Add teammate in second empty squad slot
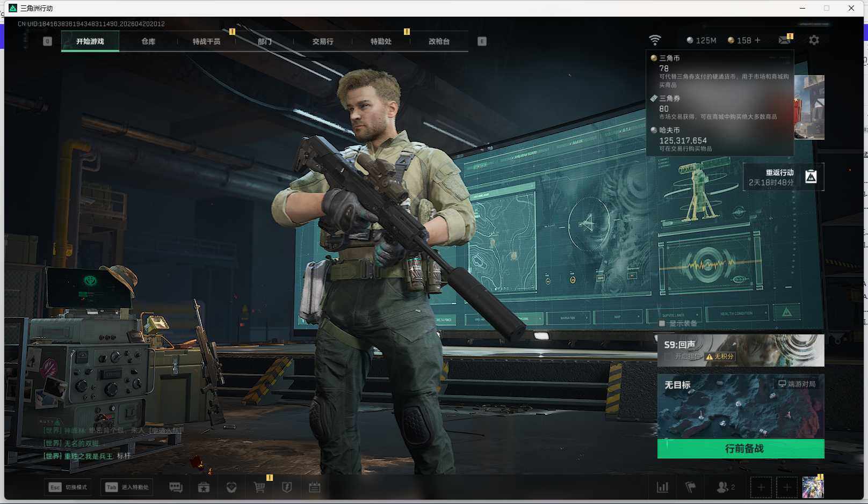 787,487
